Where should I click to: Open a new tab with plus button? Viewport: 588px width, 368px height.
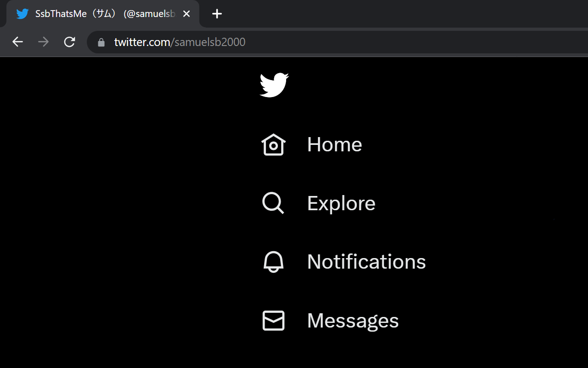pyautogui.click(x=217, y=14)
